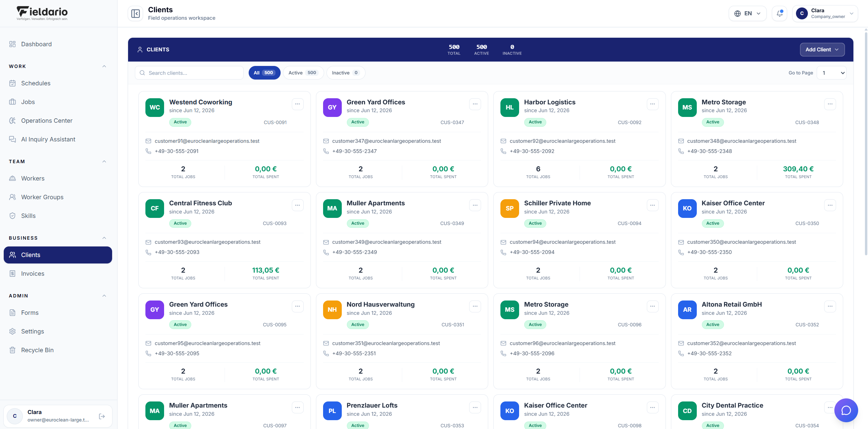Open Worker Groups in the sidebar
Screen dimensions: 868x429
[58, 197]
